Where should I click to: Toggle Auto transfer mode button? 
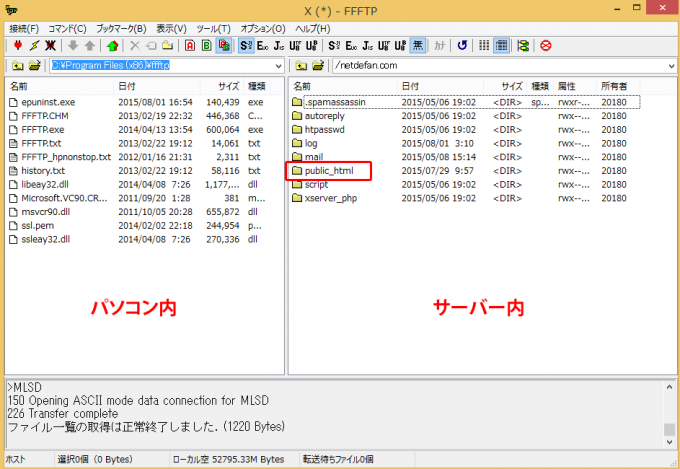pyautogui.click(x=224, y=45)
